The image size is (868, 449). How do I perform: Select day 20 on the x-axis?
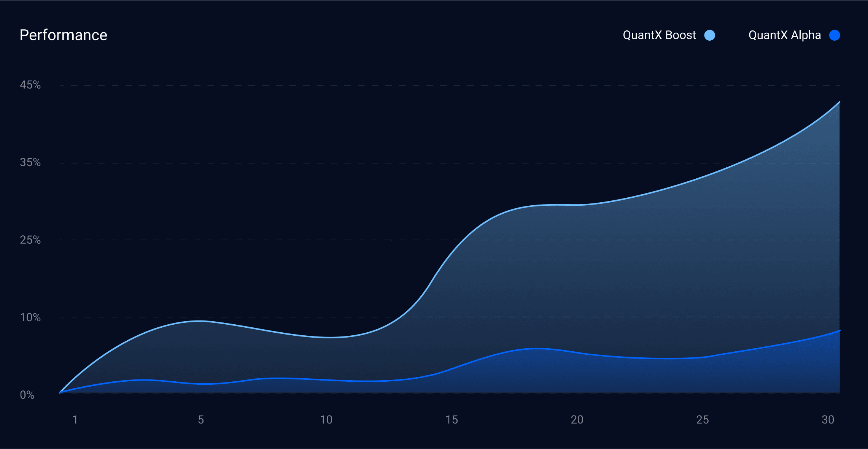pos(577,420)
